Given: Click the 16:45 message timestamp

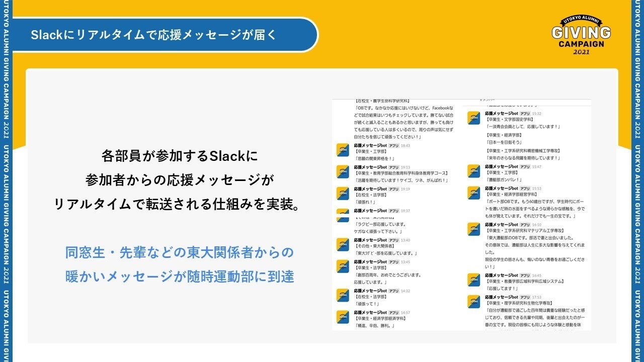Looking at the screenshot, I should point(536,276).
